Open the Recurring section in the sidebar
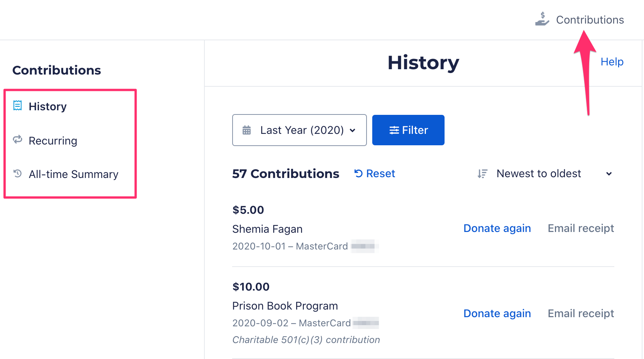Image resolution: width=644 pixels, height=359 pixels. pyautogui.click(x=53, y=141)
